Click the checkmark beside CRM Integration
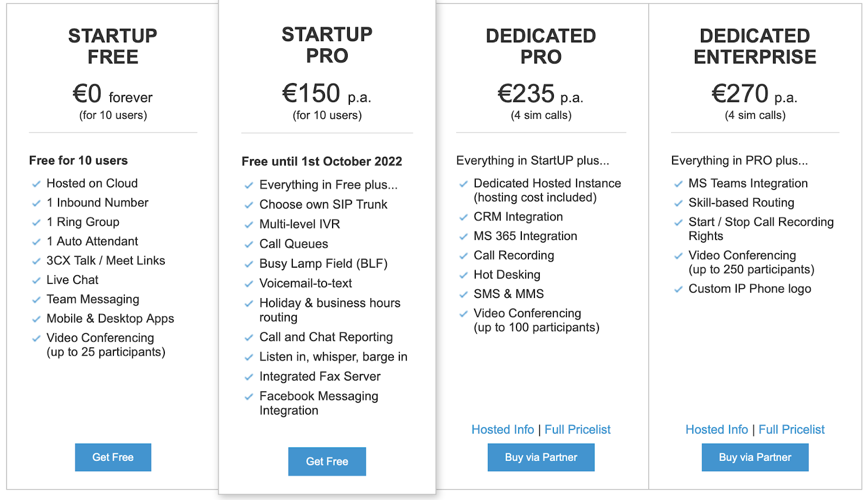This screenshot has height=500, width=868. coord(463,217)
